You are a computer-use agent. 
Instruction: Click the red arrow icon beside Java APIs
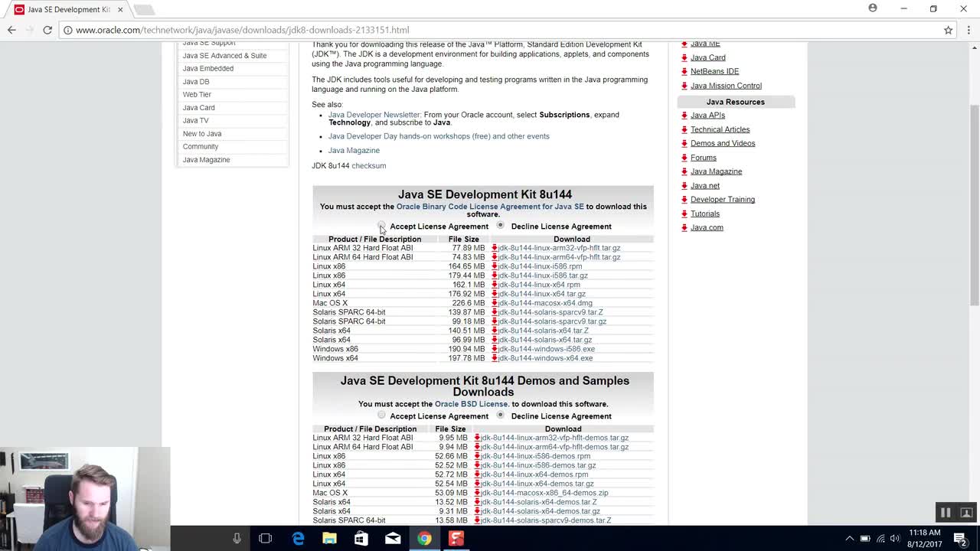pyautogui.click(x=684, y=116)
